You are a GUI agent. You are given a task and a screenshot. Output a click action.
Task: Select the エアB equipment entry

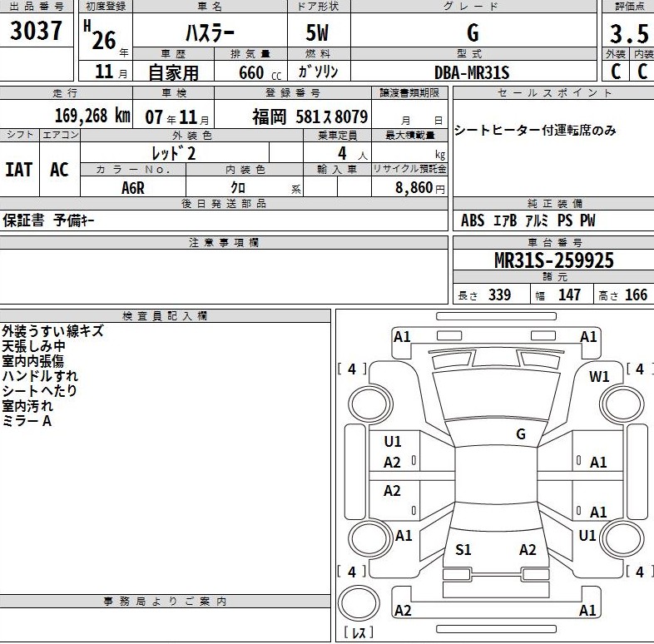(x=505, y=220)
